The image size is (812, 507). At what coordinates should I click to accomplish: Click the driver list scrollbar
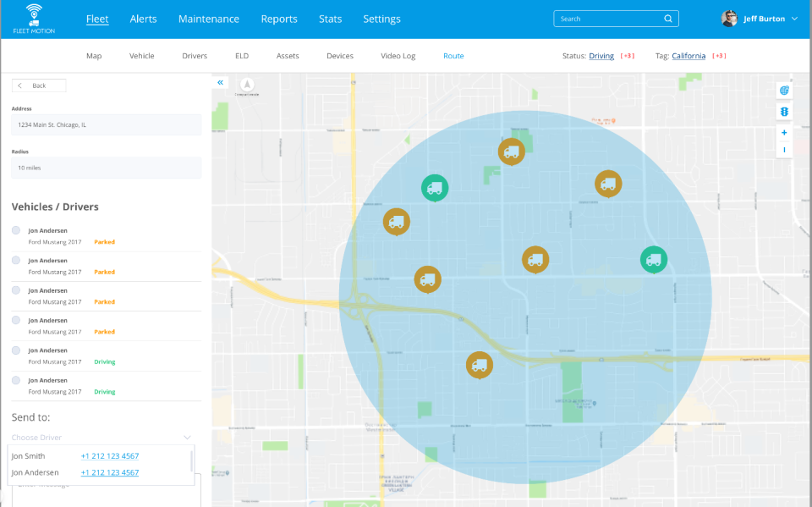click(x=192, y=461)
